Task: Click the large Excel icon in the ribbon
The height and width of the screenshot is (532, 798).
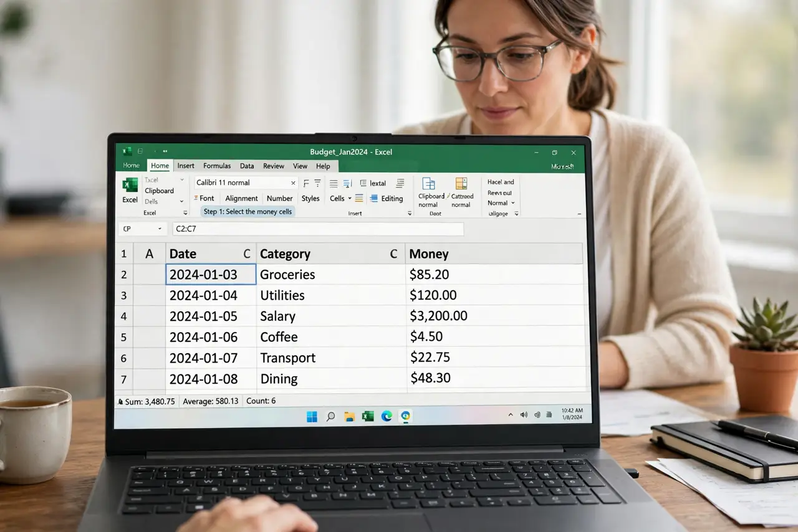Action: pyautogui.click(x=130, y=185)
